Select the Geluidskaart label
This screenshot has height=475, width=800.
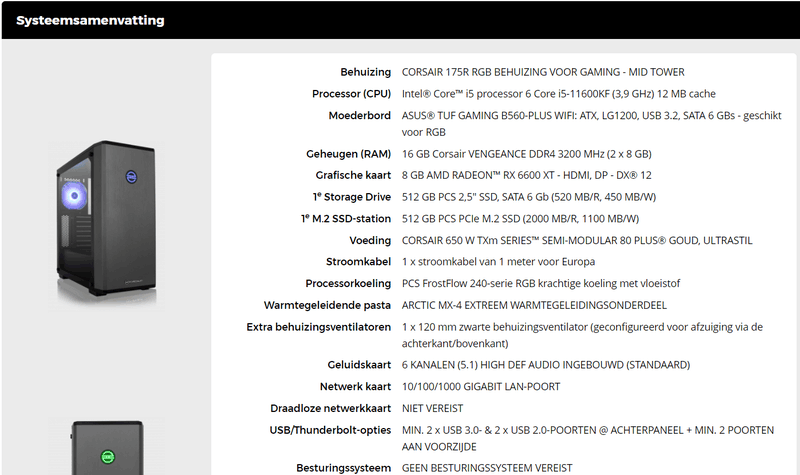[x=359, y=365]
